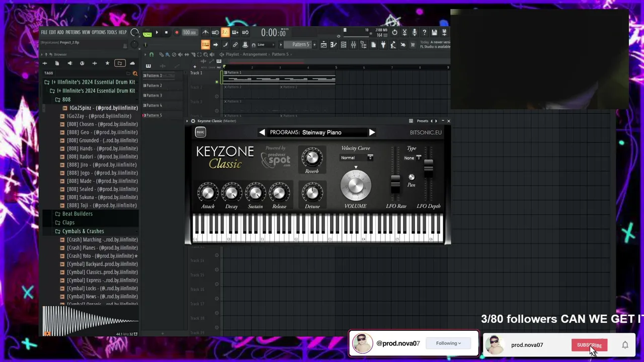Select browser cloud tab icon
This screenshot has height=362, width=644.
click(132, 63)
